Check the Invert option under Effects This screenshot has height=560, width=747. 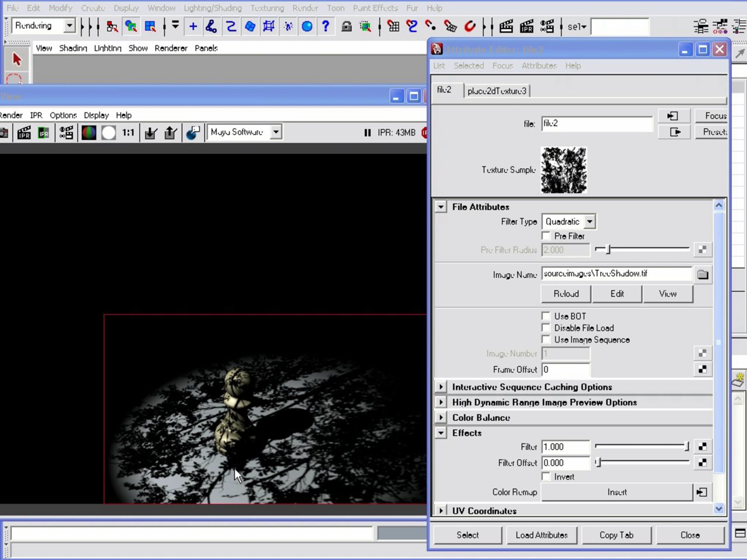click(546, 476)
